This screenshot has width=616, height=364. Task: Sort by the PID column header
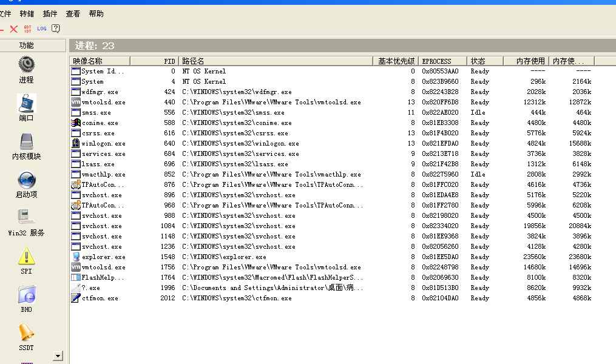pyautogui.click(x=154, y=61)
